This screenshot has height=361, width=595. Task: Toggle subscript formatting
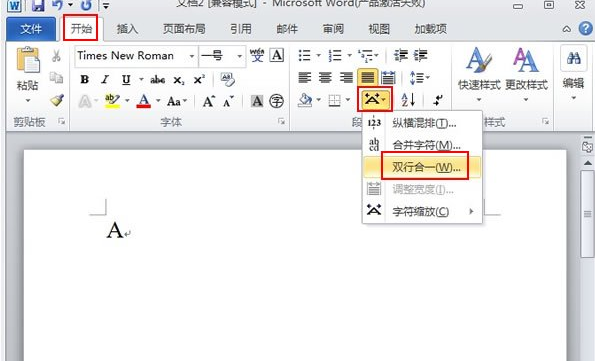tap(178, 80)
